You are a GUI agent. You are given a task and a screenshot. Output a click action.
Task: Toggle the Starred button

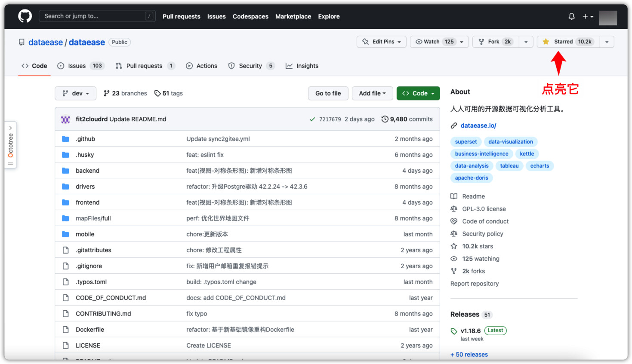(568, 42)
